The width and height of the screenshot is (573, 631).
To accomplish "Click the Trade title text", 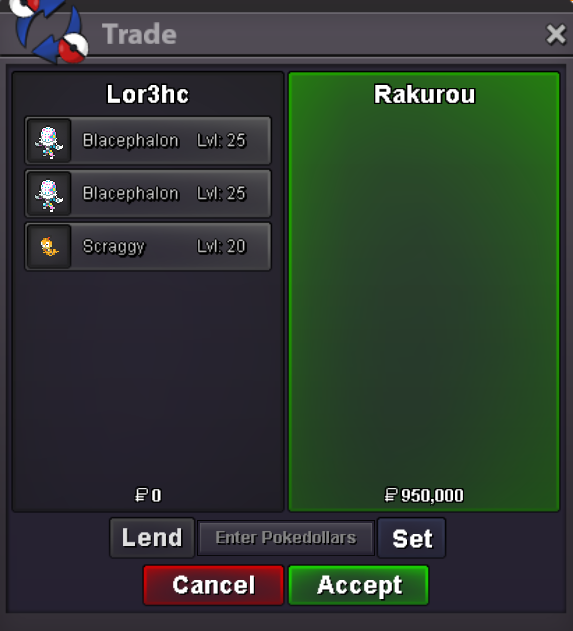I will (139, 34).
